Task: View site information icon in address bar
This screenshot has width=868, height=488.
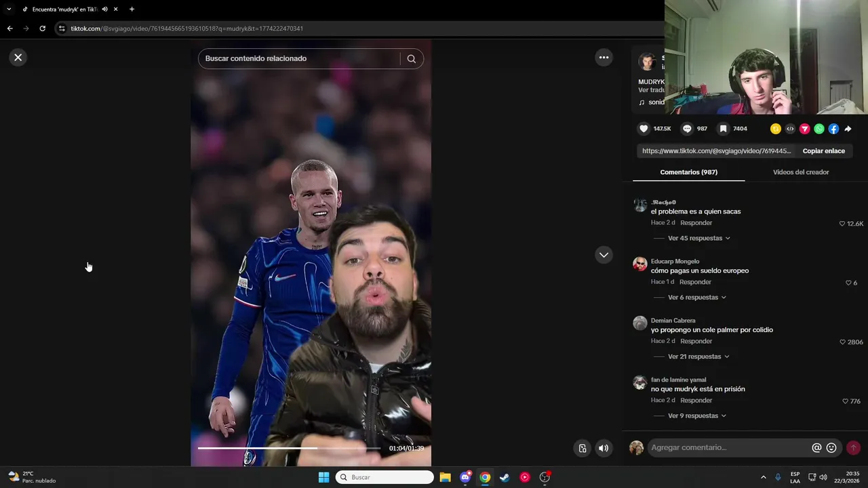Action: (62, 28)
